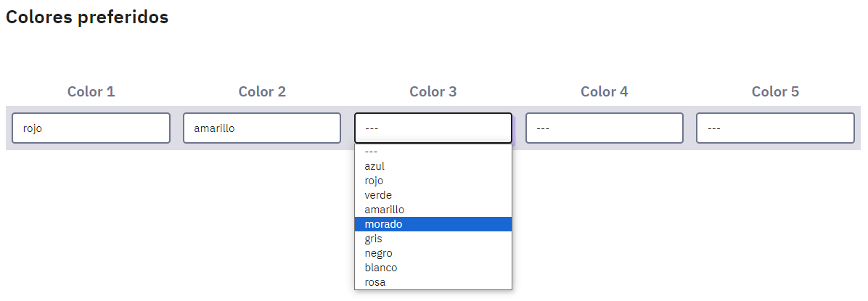This screenshot has height=301, width=868.
Task: Expand the Color 4 dropdown
Action: click(605, 128)
